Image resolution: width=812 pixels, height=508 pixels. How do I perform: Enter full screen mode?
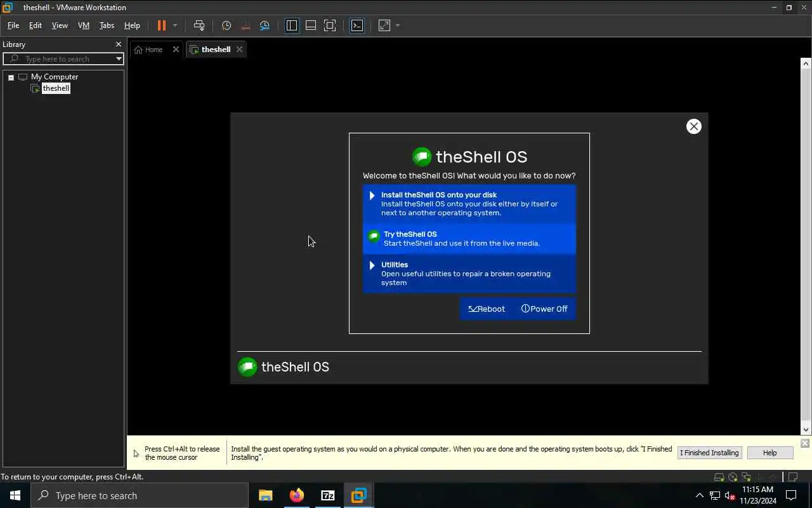point(330,25)
